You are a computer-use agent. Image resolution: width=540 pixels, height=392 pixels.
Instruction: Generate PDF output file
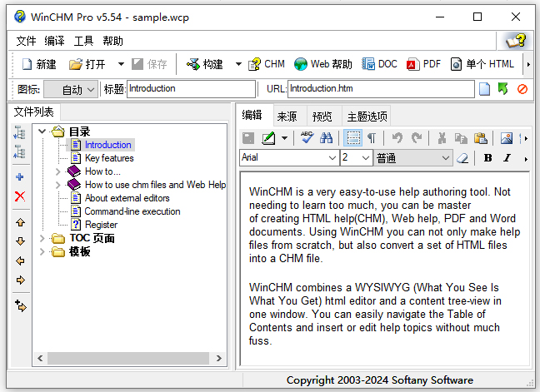pos(423,64)
